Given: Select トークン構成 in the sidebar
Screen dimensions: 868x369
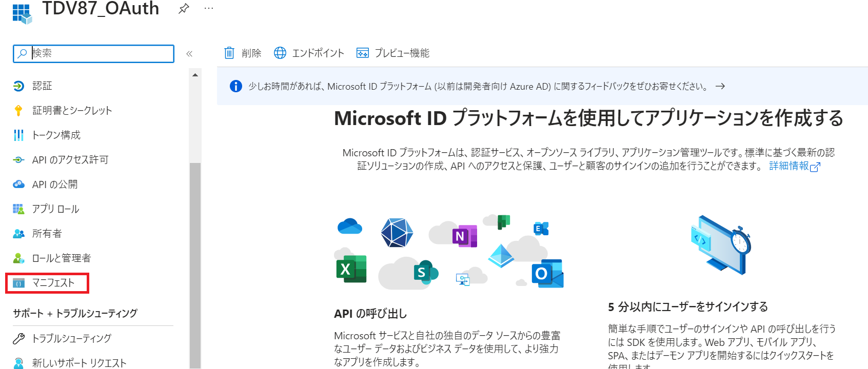Looking at the screenshot, I should (56, 135).
